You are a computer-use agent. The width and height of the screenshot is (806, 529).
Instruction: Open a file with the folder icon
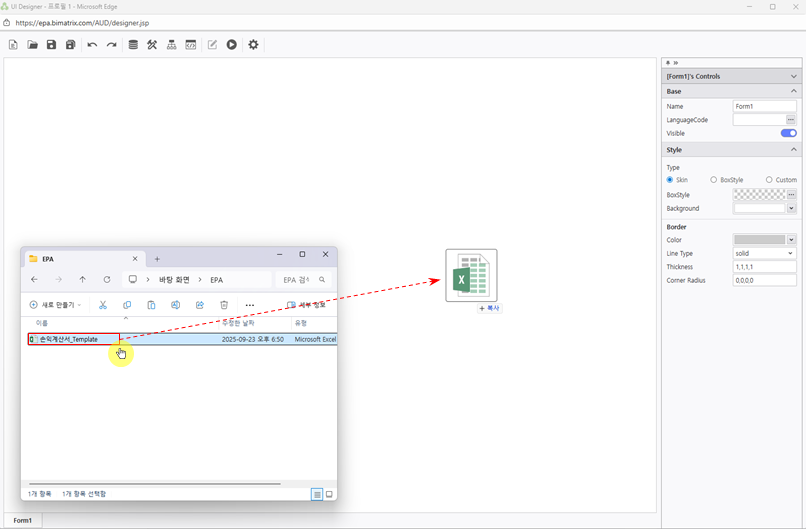(32, 45)
